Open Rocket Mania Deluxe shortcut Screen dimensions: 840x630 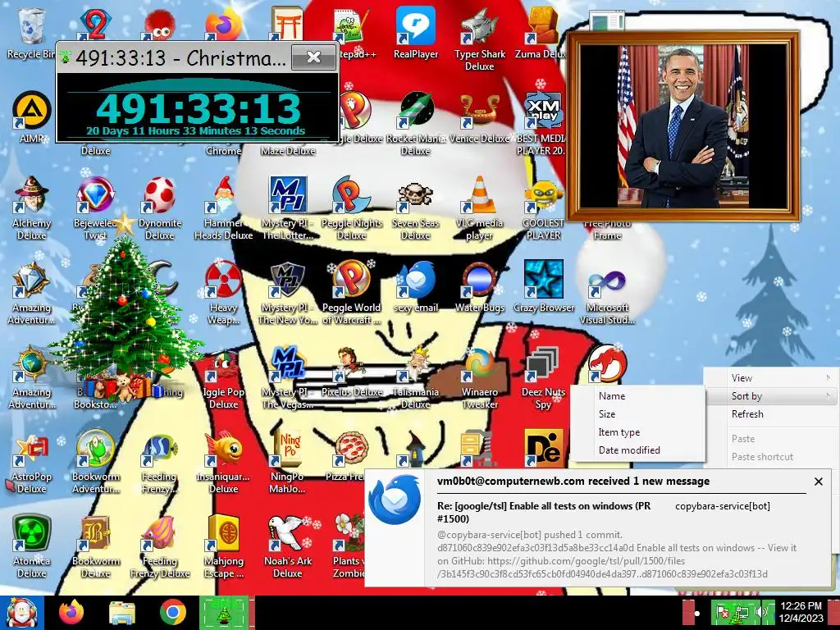click(416, 123)
